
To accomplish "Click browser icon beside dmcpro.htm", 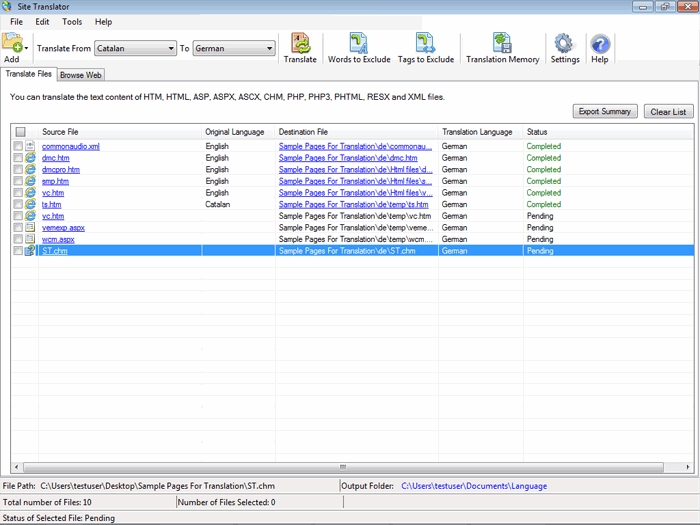I will (30, 169).
